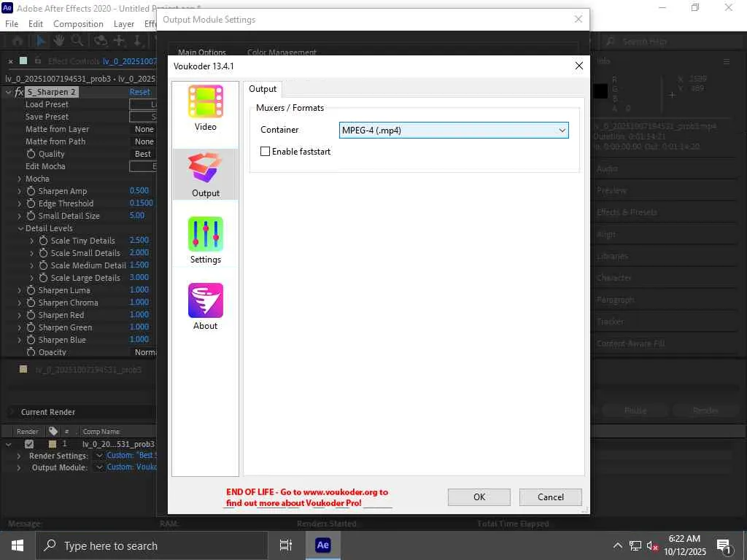Screen dimensions: 747x560
Task: Toggle stopwatch for Quality property
Action: click(31, 154)
